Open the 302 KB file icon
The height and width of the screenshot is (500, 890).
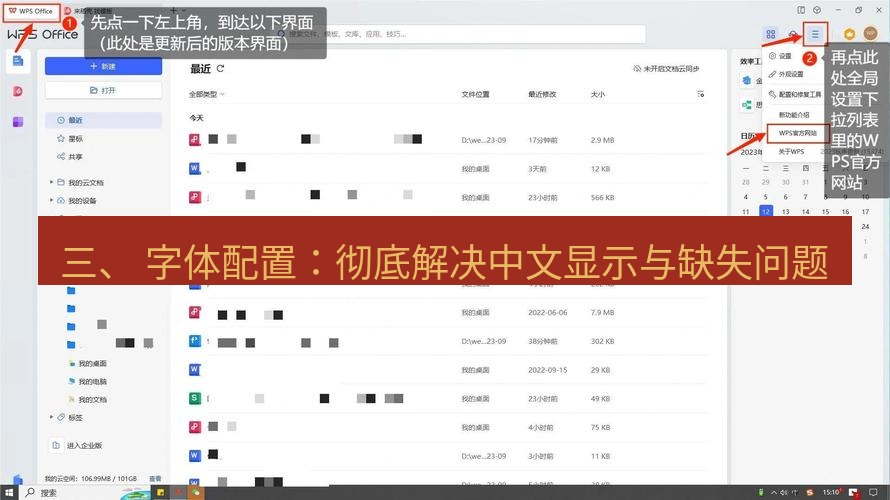[195, 341]
